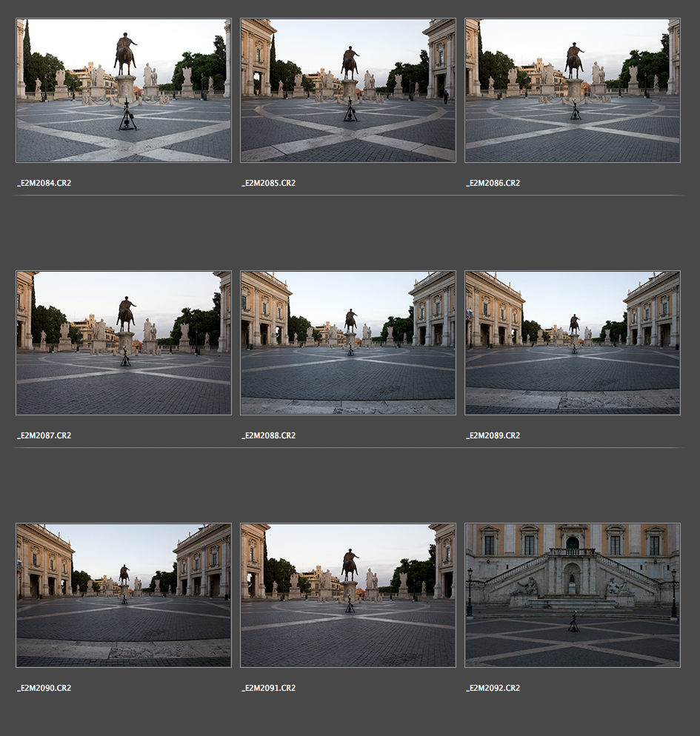
Task: Click the _E2M2089.CR2 filename label
Action: tap(493, 435)
